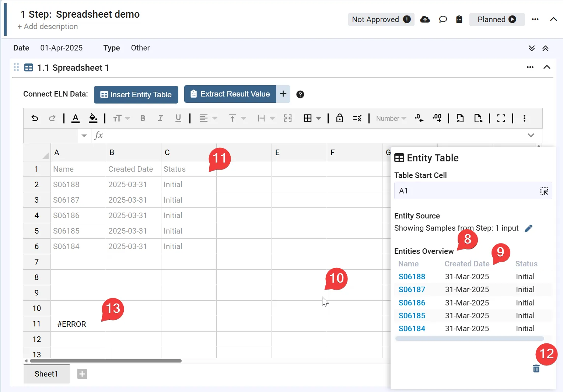Image resolution: width=563 pixels, height=392 pixels.
Task: Expand the formula bar chevron
Action: coord(531,135)
